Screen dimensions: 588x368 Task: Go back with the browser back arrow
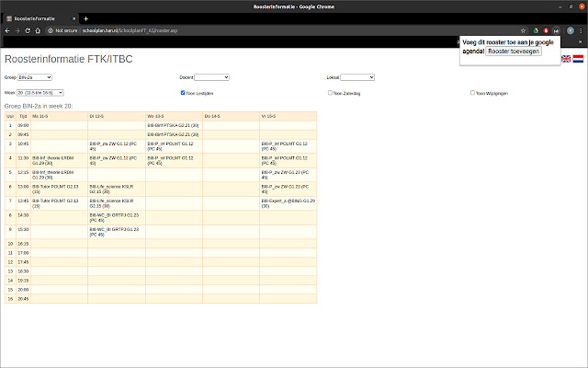point(7,30)
